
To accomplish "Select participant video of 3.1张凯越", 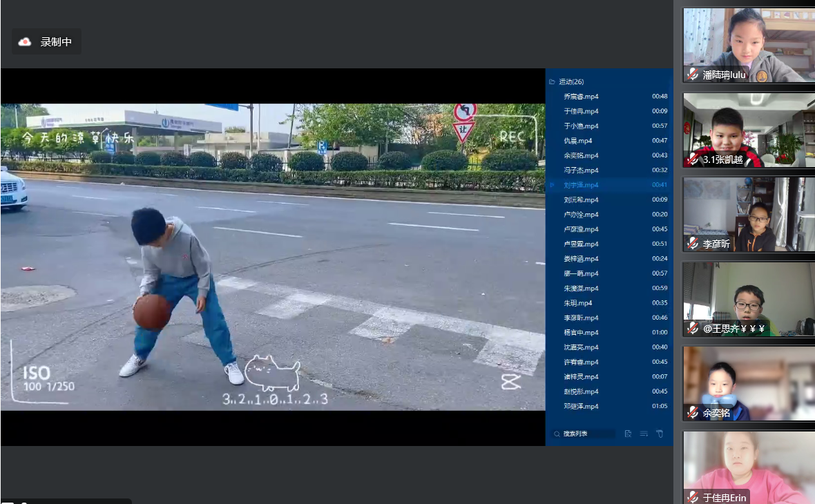I will (749, 130).
